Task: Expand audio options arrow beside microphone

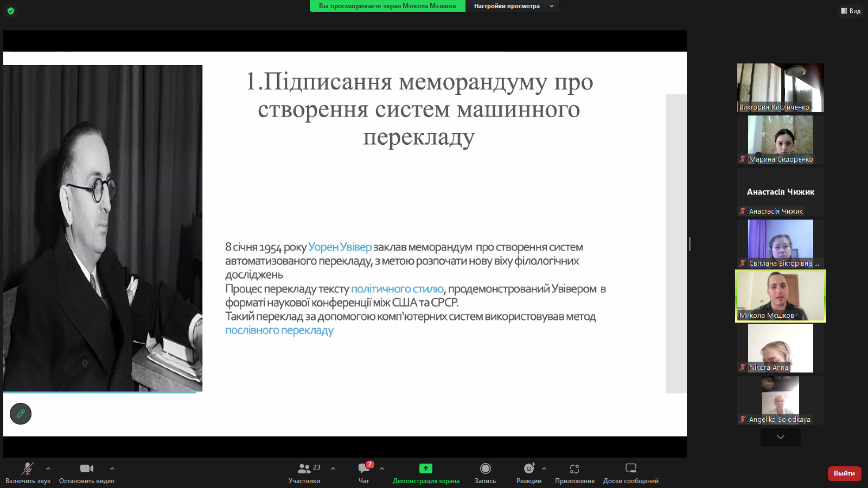Action: (x=48, y=468)
